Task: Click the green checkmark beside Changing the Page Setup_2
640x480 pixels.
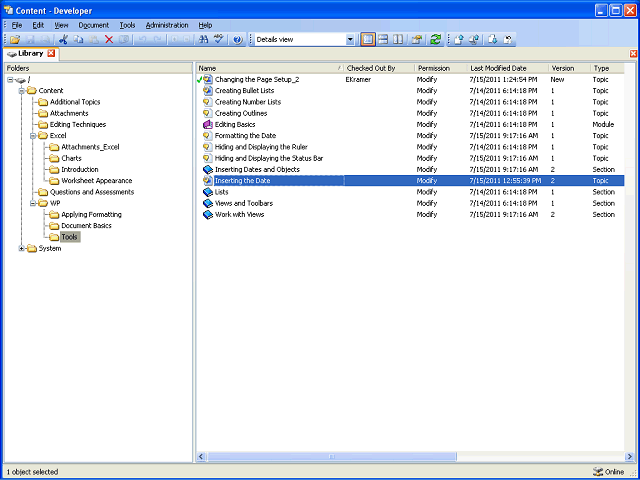Action: [x=199, y=79]
